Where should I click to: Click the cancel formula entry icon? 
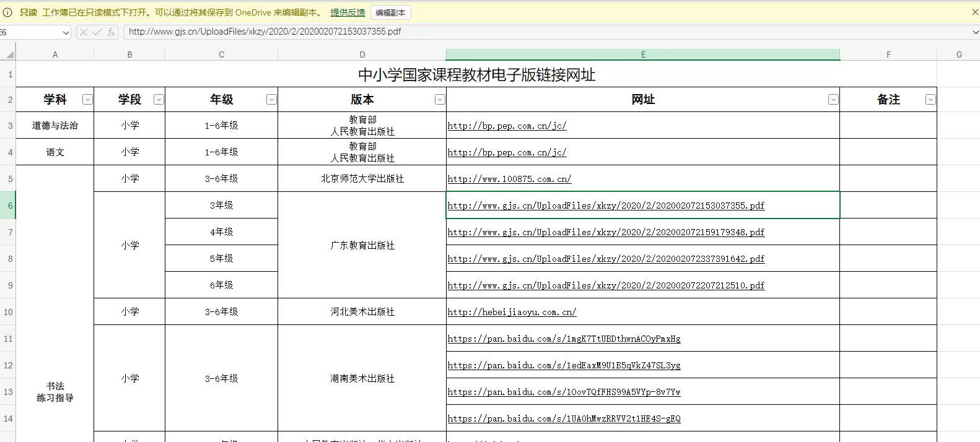coord(84,32)
